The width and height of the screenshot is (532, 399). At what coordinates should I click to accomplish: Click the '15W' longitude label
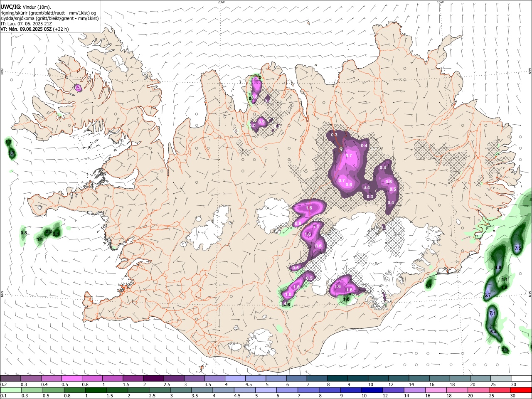coord(440,2)
